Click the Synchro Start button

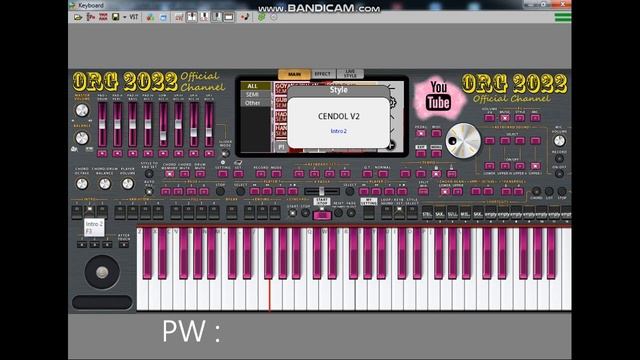pos(292,213)
